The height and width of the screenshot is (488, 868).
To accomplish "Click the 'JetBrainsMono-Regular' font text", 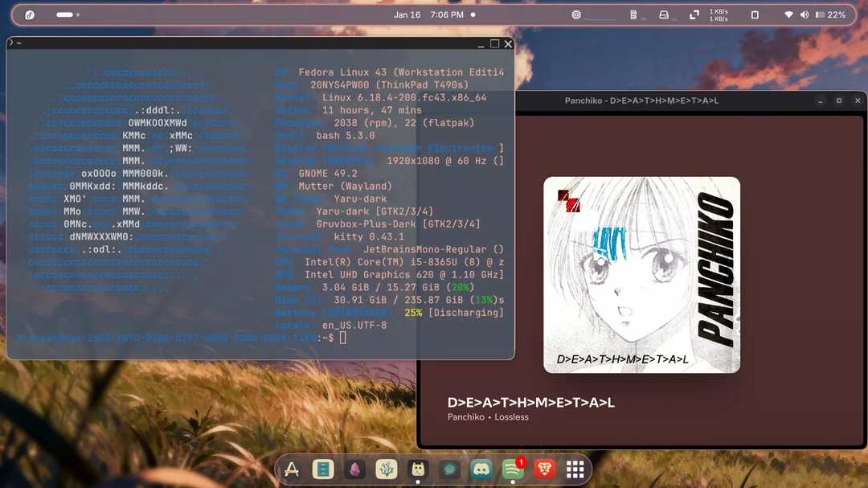I will point(424,250).
